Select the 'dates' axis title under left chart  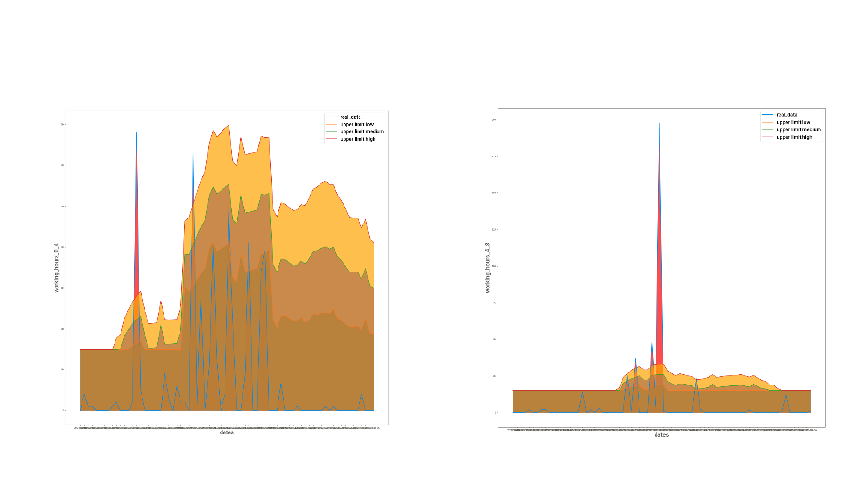tap(227, 432)
